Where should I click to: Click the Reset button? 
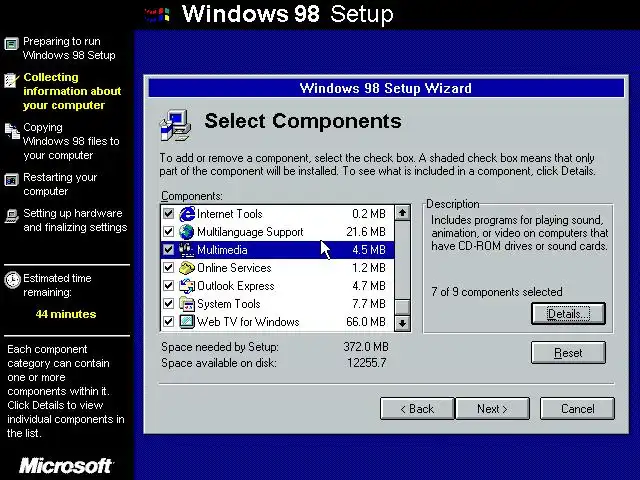pos(568,353)
